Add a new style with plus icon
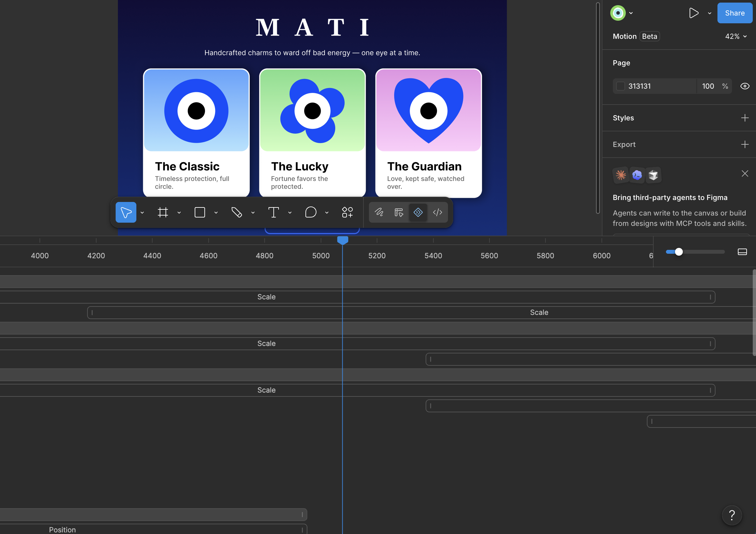 pyautogui.click(x=744, y=118)
